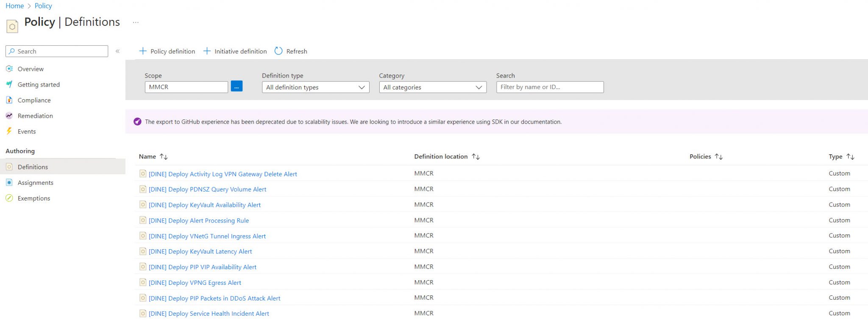Viewport: 868px width, 320px height.
Task: Expand the Definition type dropdown
Action: (x=315, y=87)
